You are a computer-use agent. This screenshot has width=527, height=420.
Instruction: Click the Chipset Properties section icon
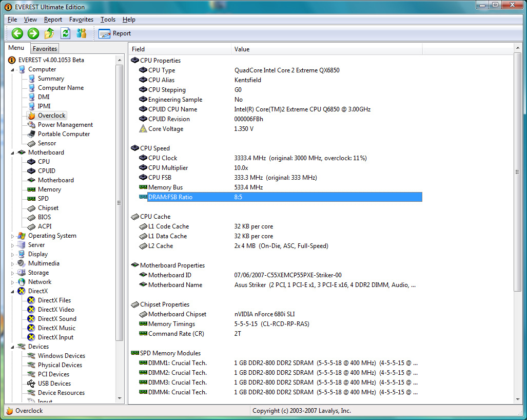pyautogui.click(x=135, y=304)
